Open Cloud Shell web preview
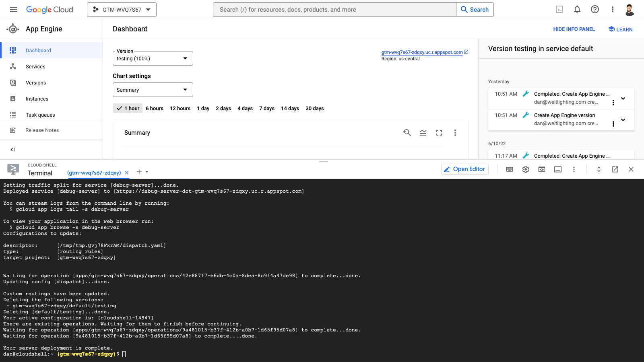Viewport: 644px width, 362px height. pos(542,169)
